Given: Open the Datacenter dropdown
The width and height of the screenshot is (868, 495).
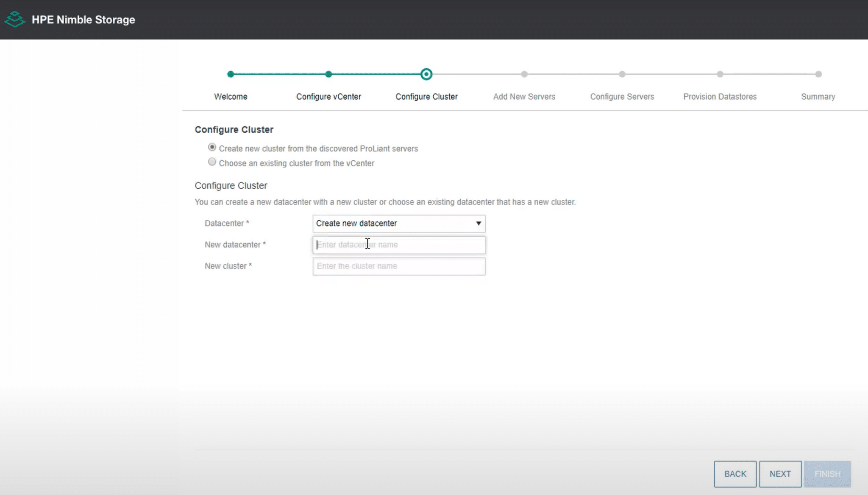Looking at the screenshot, I should click(x=399, y=224).
